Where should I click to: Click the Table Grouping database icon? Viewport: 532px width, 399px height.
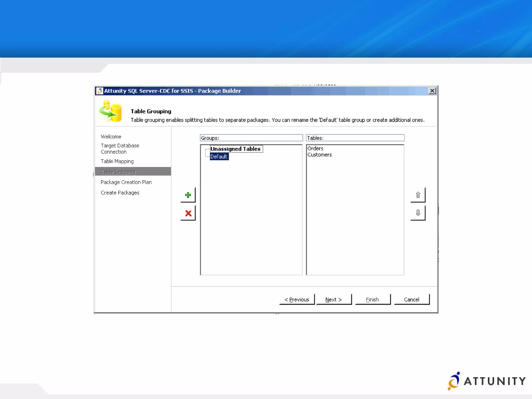110,111
